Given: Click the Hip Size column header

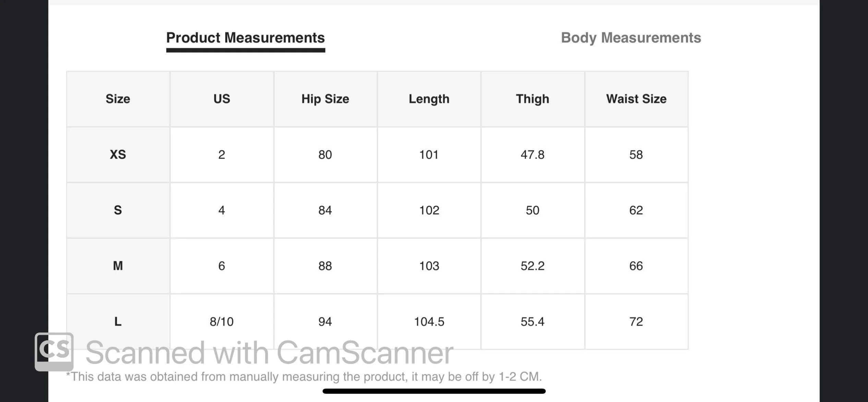Looking at the screenshot, I should point(325,99).
